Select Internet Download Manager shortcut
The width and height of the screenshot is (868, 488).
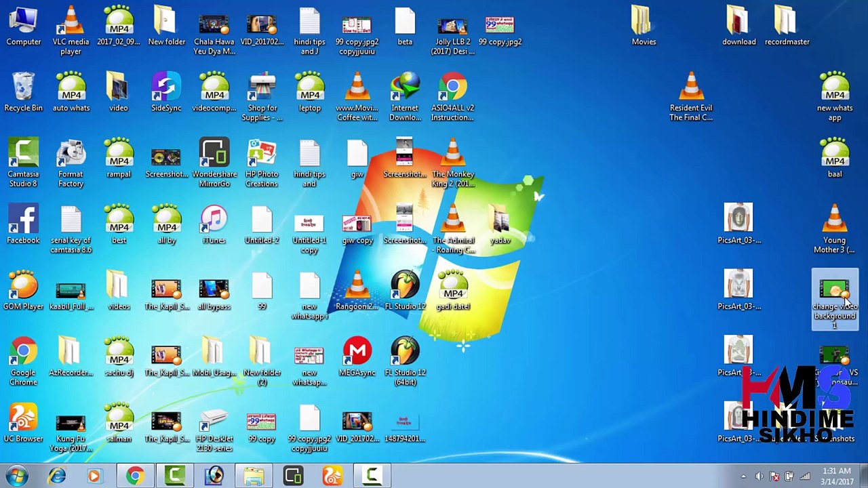(x=405, y=96)
